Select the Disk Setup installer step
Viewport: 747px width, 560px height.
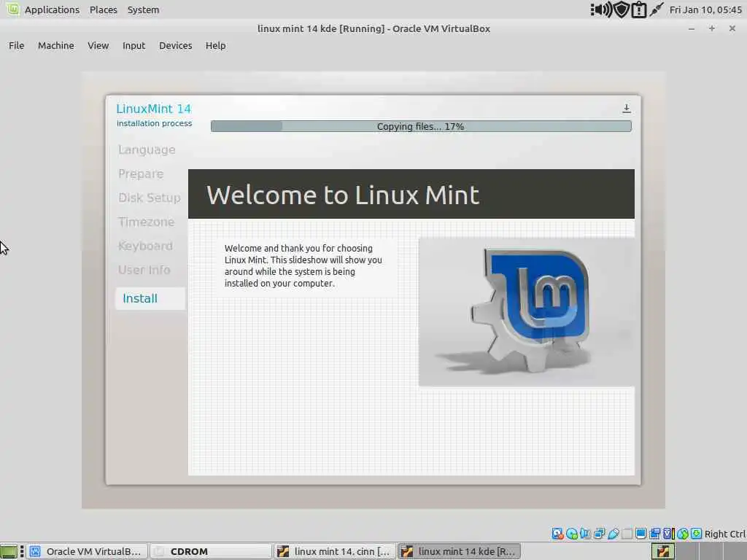(150, 198)
